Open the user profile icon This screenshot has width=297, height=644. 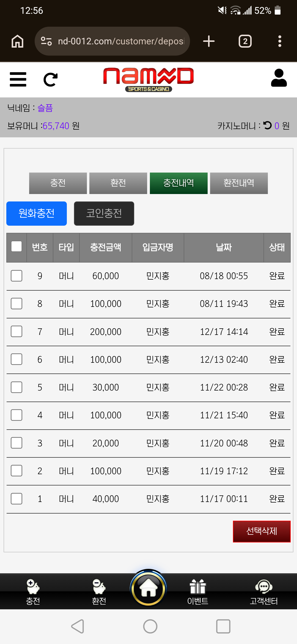[x=279, y=78]
